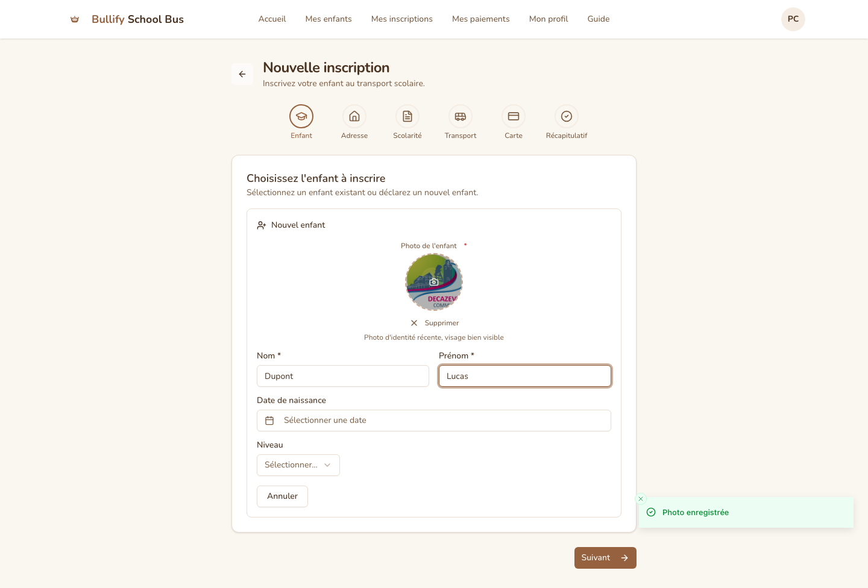Image resolution: width=868 pixels, height=588 pixels.
Task: Navigate to Mes enfants menu
Action: (329, 19)
